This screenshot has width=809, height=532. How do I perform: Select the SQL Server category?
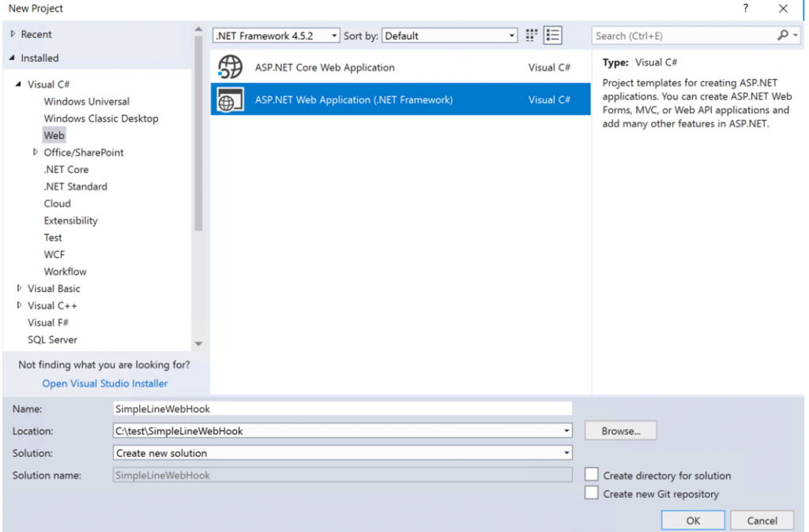52,339
